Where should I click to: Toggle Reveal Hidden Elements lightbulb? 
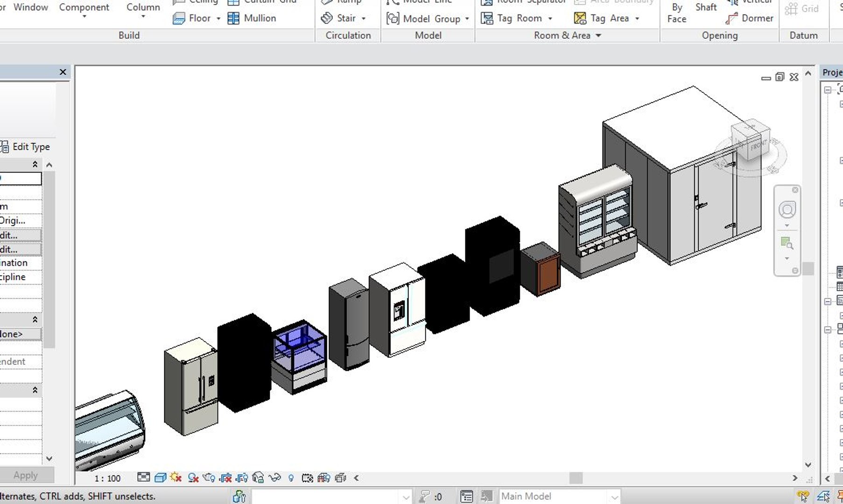(291, 477)
